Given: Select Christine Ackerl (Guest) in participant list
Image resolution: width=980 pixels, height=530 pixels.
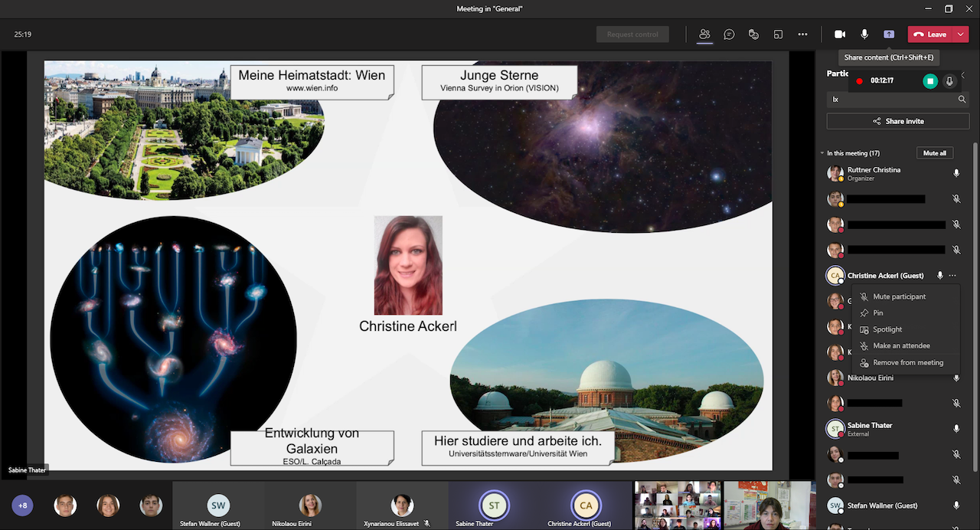Looking at the screenshot, I should (x=886, y=275).
